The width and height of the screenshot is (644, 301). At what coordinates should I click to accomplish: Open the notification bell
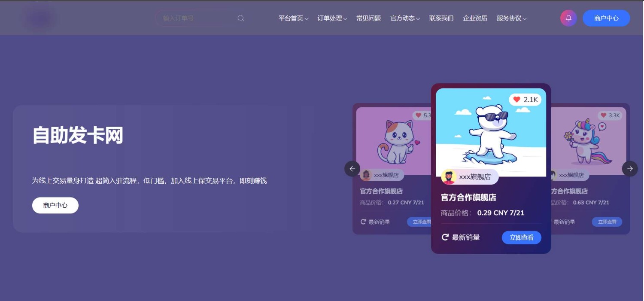coord(568,18)
